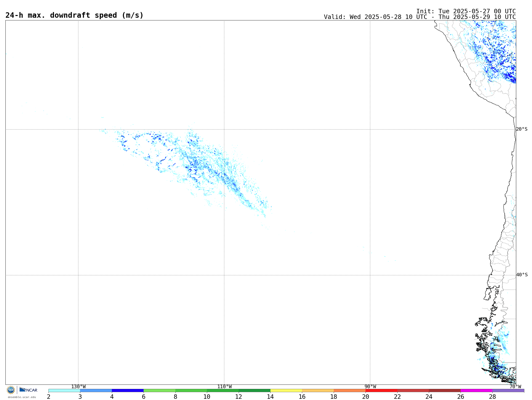The height and width of the screenshot is (400, 532).
Task: Click the magenta 26-28 m/s swatch
Action: [x=476, y=391]
